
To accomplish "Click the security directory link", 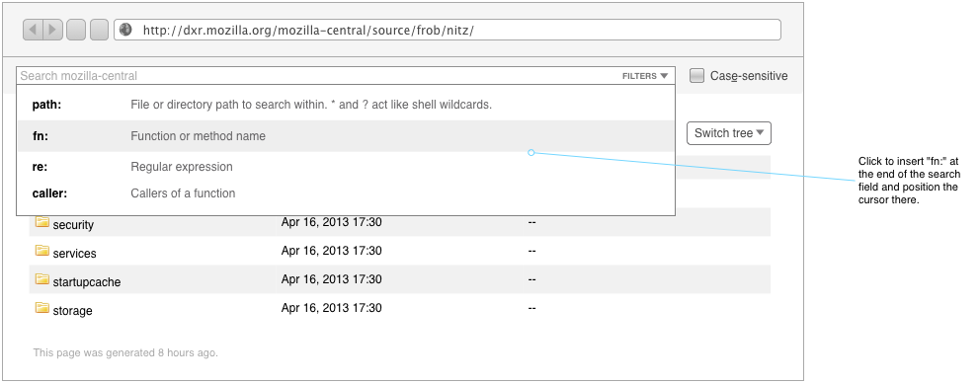I will pos(73,225).
